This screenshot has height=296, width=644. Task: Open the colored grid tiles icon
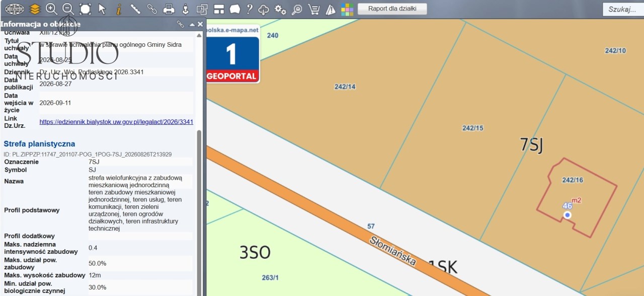[347, 9]
